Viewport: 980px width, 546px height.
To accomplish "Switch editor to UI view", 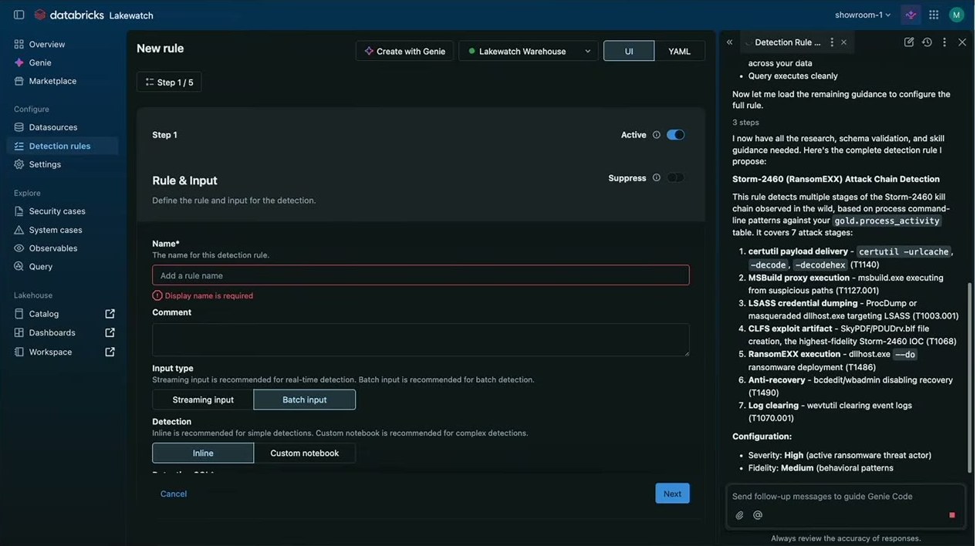I will coord(629,51).
